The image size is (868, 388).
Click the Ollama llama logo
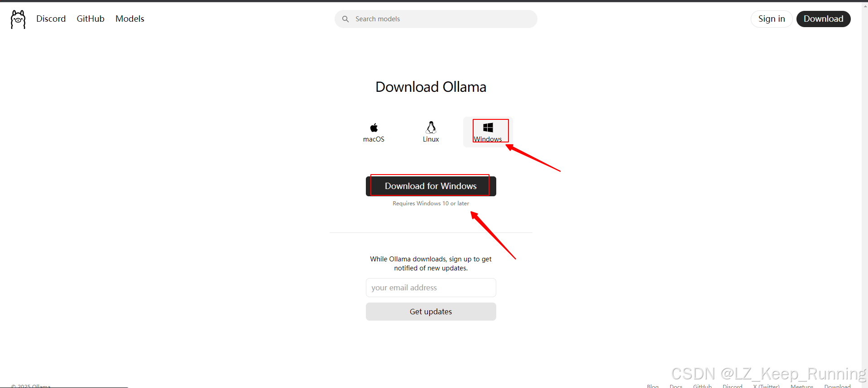[x=18, y=19]
